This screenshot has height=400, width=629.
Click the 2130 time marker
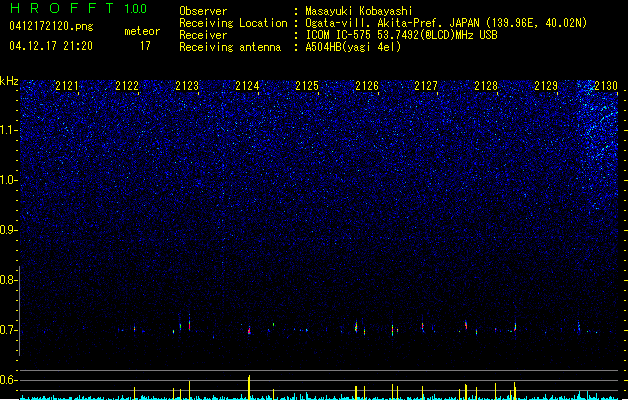tap(606, 85)
